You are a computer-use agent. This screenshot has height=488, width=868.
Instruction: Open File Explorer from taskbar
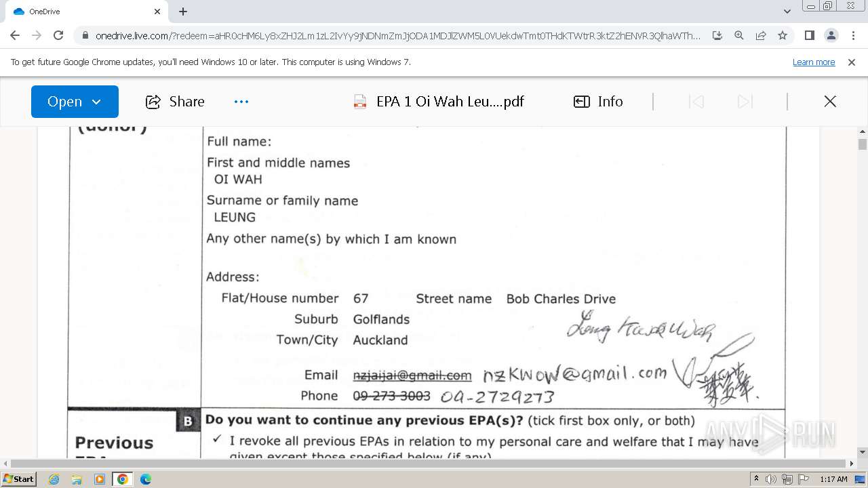(77, 479)
